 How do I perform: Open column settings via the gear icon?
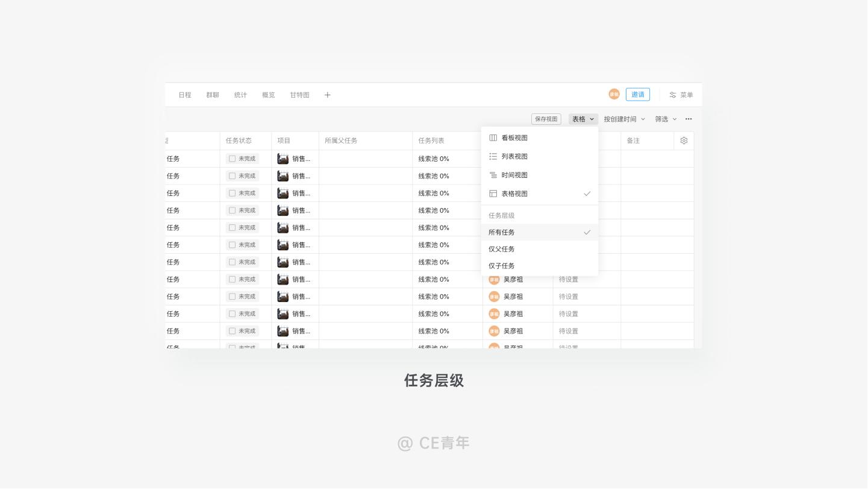(x=684, y=140)
